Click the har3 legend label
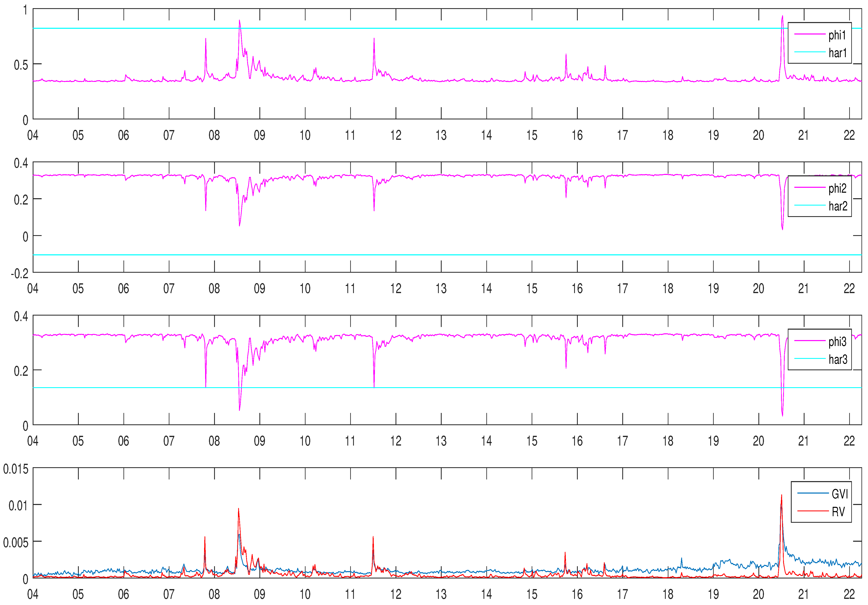 (838, 359)
